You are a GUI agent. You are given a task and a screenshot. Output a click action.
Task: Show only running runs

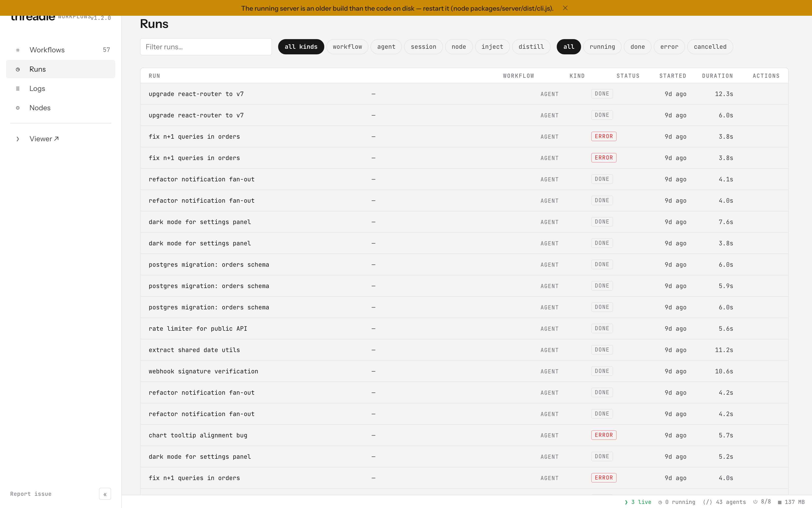click(x=602, y=47)
